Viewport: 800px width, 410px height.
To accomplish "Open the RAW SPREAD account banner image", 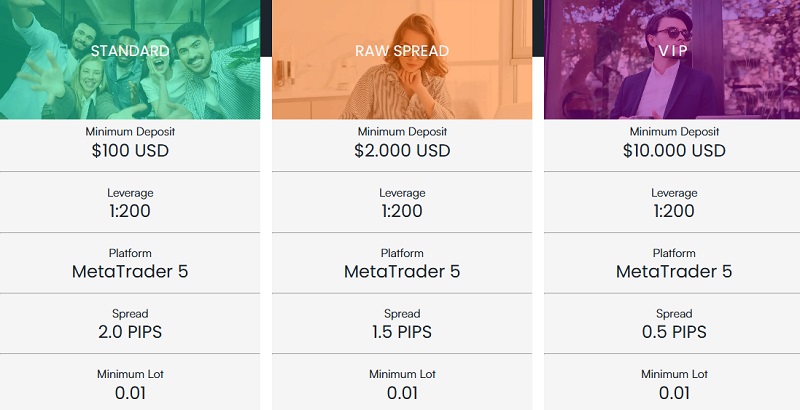I will pyautogui.click(x=402, y=60).
